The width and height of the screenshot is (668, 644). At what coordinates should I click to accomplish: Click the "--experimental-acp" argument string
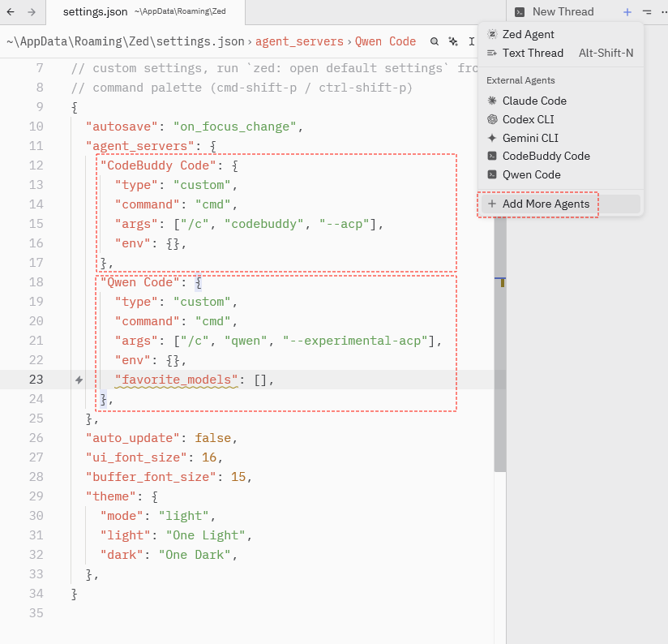click(355, 341)
